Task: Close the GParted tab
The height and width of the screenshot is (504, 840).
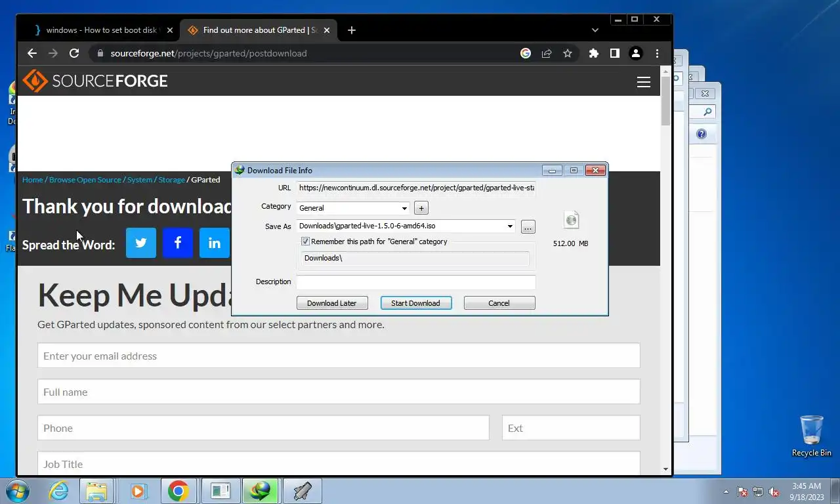Action: point(327,30)
